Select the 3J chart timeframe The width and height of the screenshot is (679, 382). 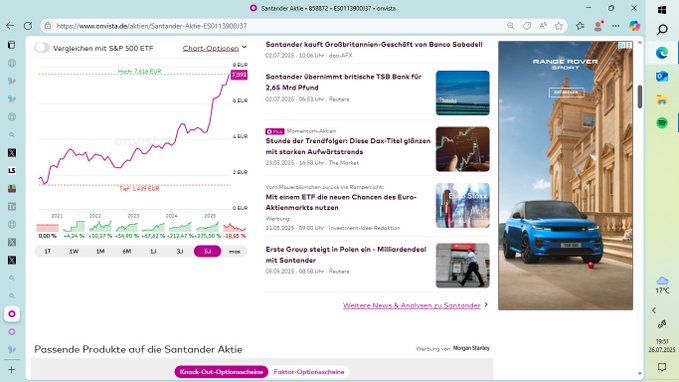180,251
